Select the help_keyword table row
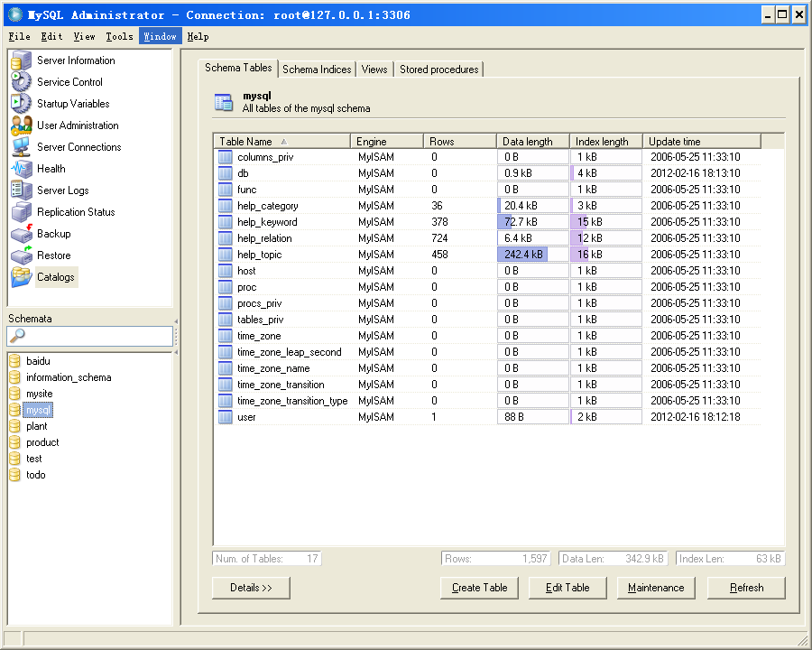812x650 pixels. click(x=488, y=222)
